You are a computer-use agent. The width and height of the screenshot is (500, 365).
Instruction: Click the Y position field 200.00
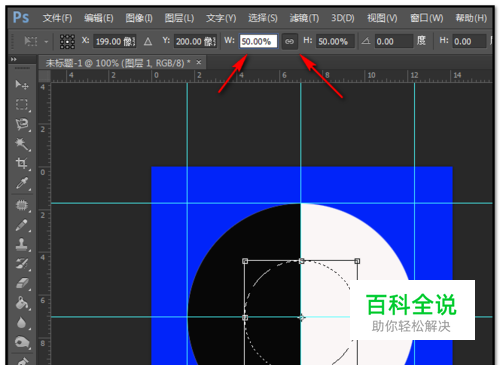point(195,42)
